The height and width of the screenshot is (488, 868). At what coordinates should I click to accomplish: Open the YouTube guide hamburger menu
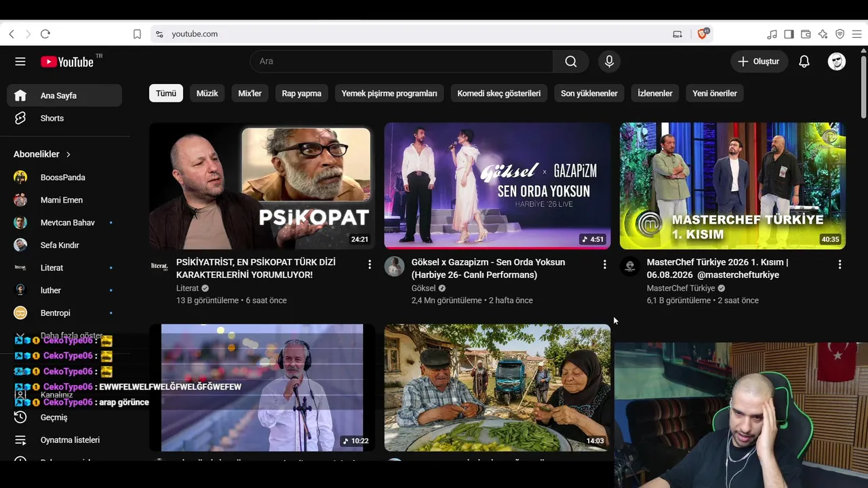20,62
